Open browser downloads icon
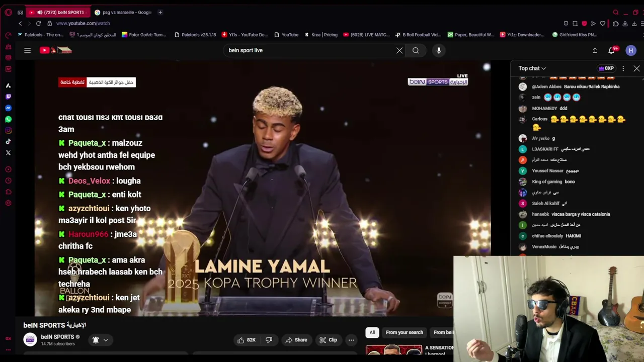 click(634, 24)
